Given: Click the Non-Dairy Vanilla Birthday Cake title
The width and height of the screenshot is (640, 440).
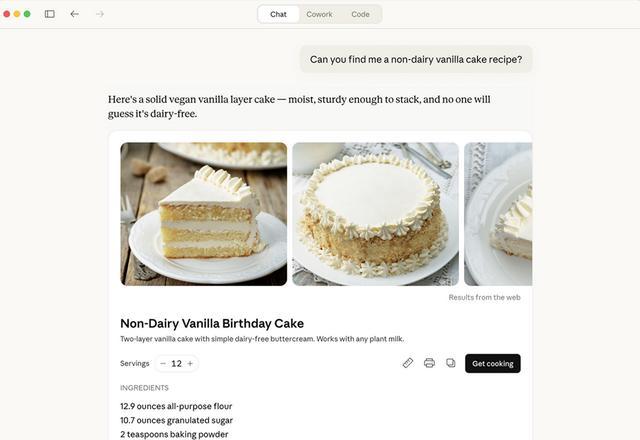Looking at the screenshot, I should click(x=212, y=323).
